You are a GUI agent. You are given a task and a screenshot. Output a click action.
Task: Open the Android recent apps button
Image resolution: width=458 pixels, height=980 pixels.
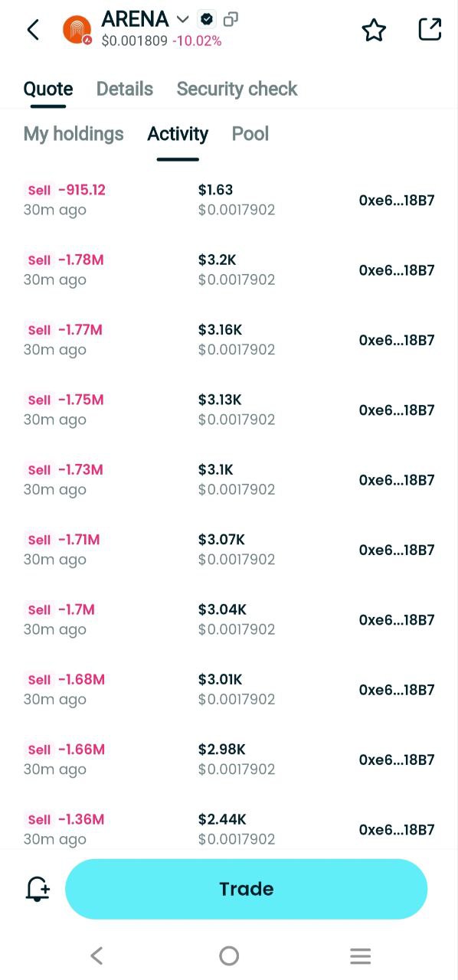tap(361, 955)
